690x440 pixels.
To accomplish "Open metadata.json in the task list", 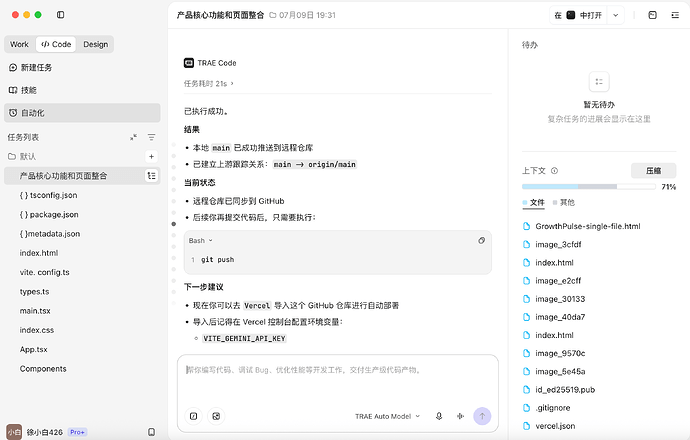I will click(50, 234).
